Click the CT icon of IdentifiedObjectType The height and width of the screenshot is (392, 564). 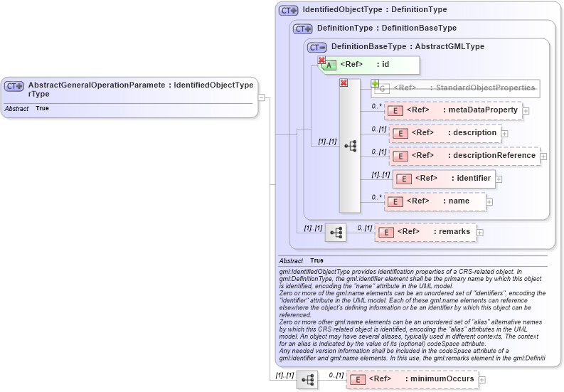pyautogui.click(x=289, y=11)
